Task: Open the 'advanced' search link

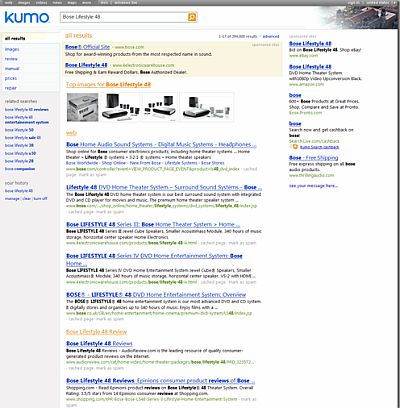Action: pyautogui.click(x=271, y=36)
